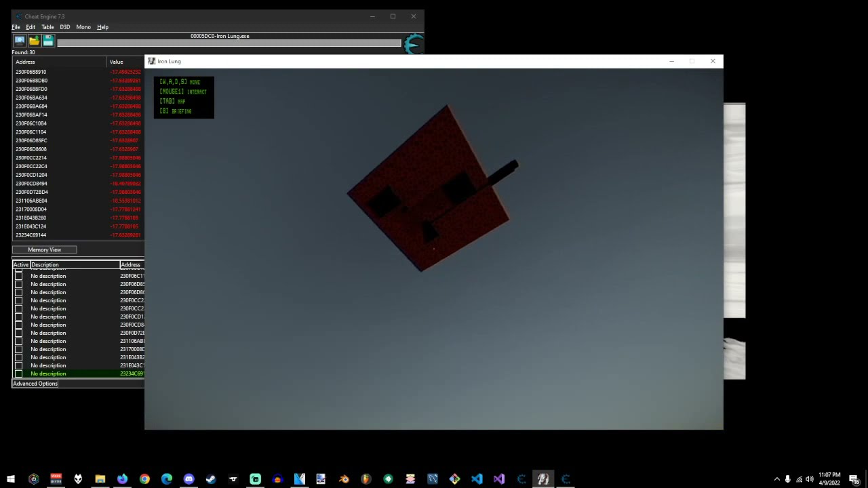This screenshot has width=868, height=488.
Task: Click the Cheat Engine logo at toolbar right
Action: [414, 45]
